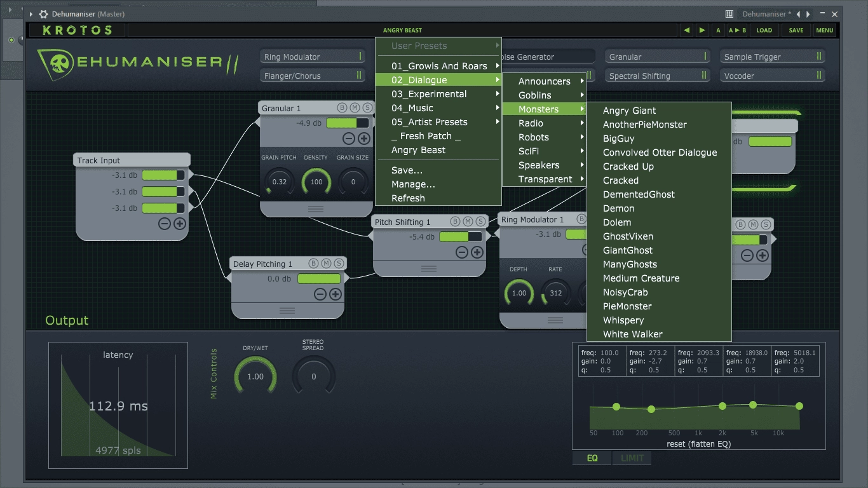Expand Robots submenu
Screen dimensions: 868x488
pyautogui.click(x=545, y=137)
